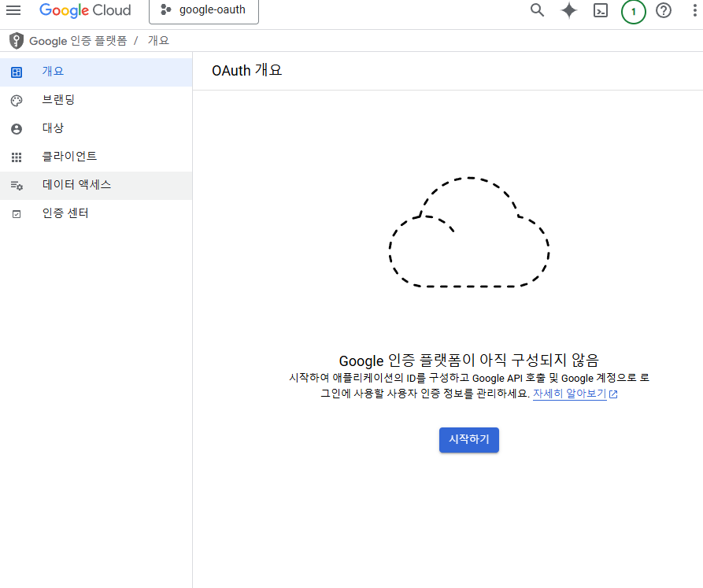Image resolution: width=703 pixels, height=588 pixels.
Task: Select the 개요 dashboard icon in sidebar
Action: pos(17,72)
